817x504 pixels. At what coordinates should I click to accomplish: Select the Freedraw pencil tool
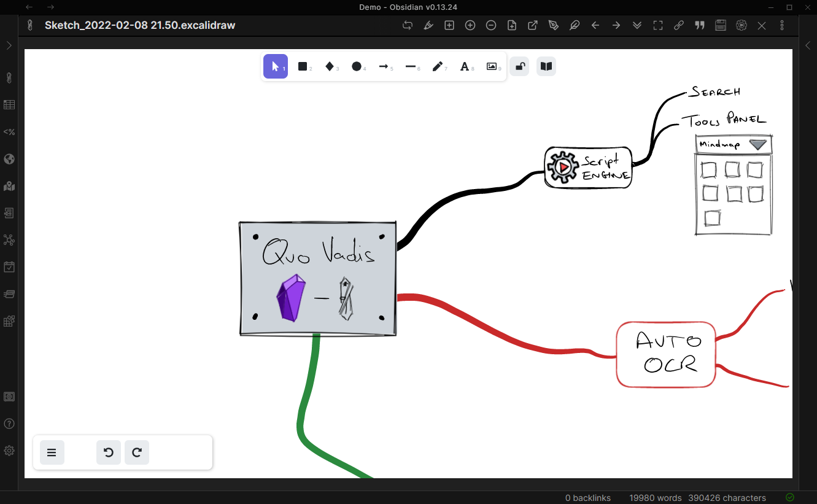coord(438,66)
